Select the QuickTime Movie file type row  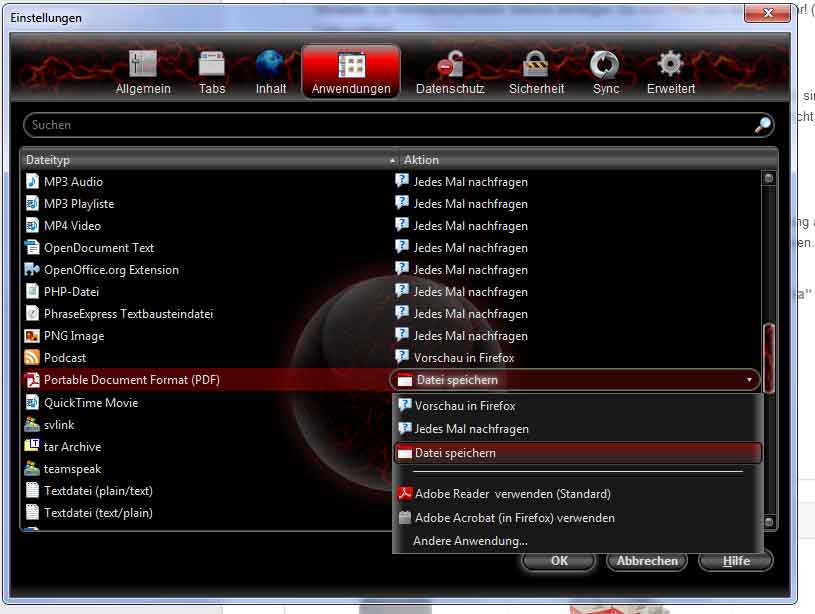click(91, 403)
